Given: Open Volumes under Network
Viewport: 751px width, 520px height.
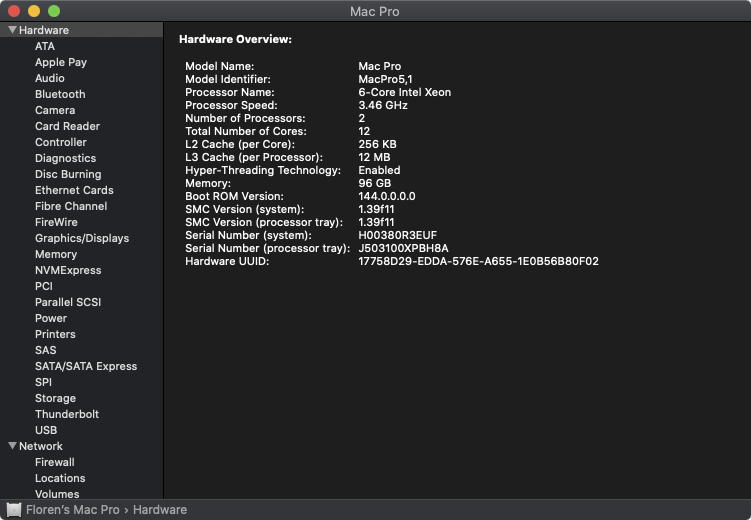Looking at the screenshot, I should 57,494.
